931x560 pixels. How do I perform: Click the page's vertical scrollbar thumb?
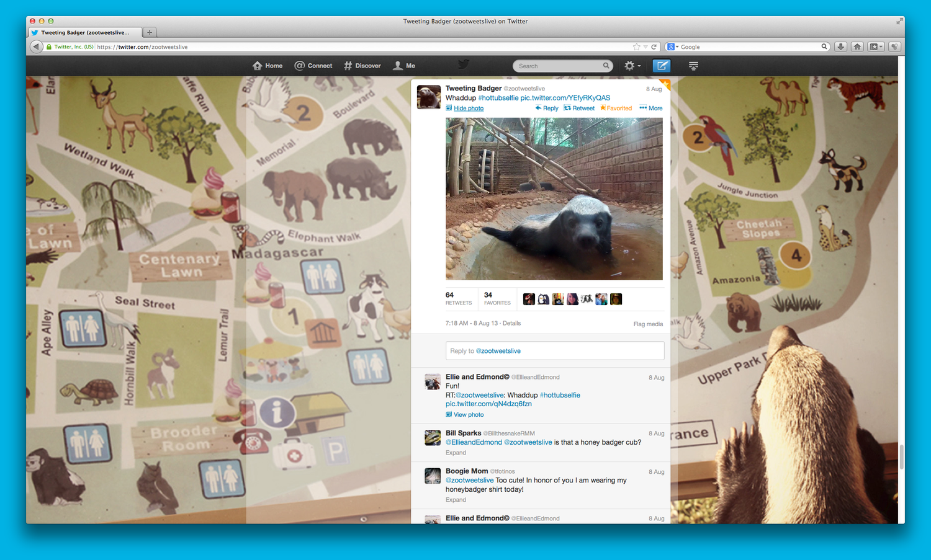901,457
